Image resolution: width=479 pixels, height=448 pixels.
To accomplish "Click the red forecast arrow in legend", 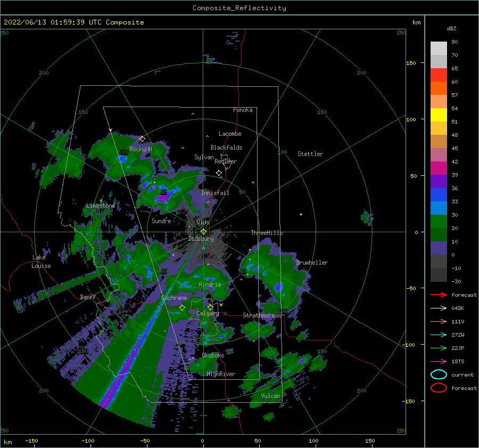I will point(439,295).
